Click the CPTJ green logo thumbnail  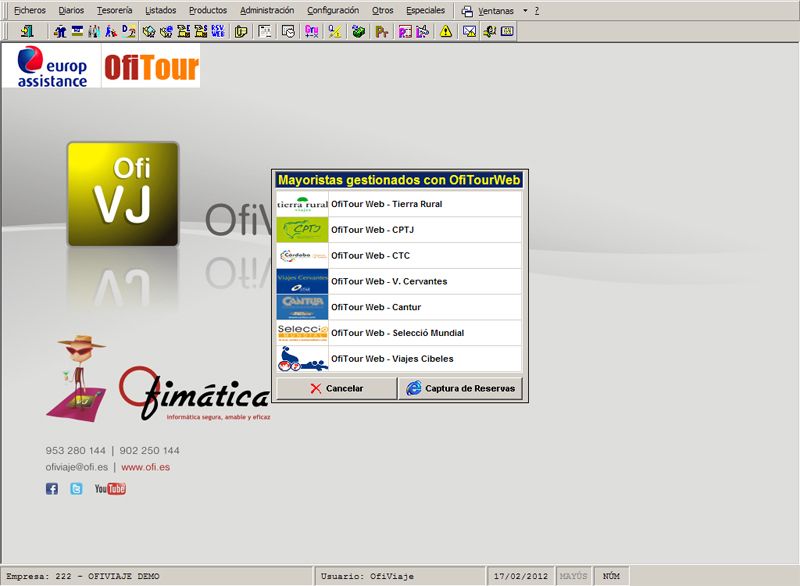click(x=302, y=230)
